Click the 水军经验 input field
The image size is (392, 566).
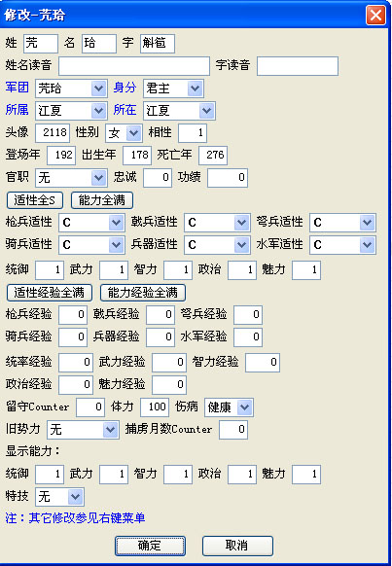click(x=248, y=337)
